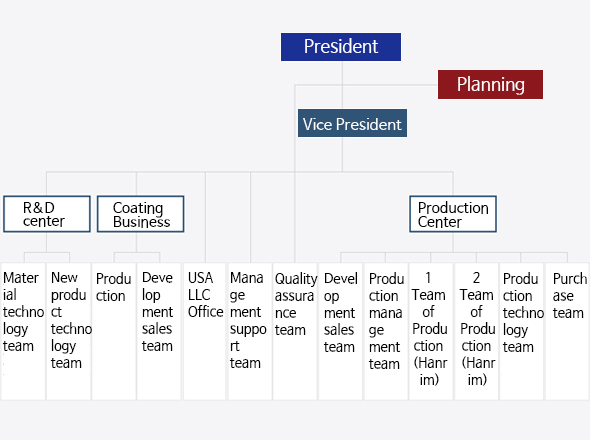590x440 pixels.
Task: Click Coating Business Development sales team
Action: [159, 331]
